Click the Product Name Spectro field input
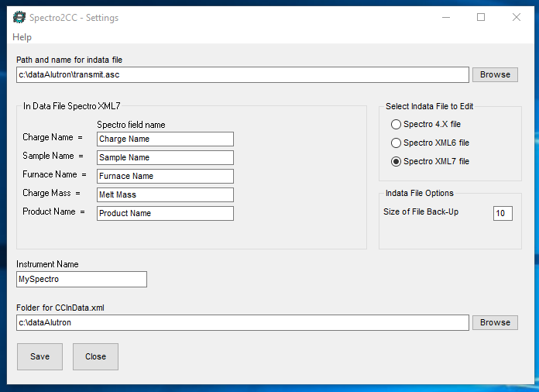539x392 pixels. 165,213
